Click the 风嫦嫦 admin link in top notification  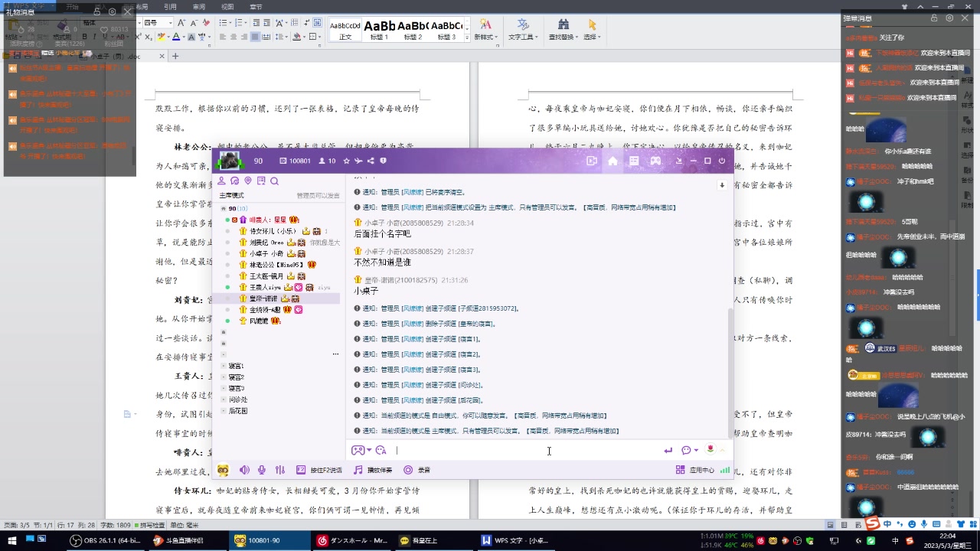pos(413,192)
